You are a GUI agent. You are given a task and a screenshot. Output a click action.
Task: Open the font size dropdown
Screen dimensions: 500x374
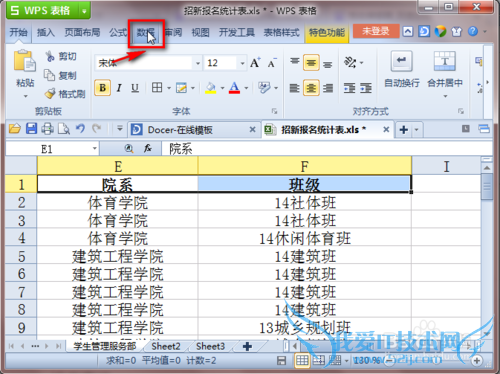(242, 63)
